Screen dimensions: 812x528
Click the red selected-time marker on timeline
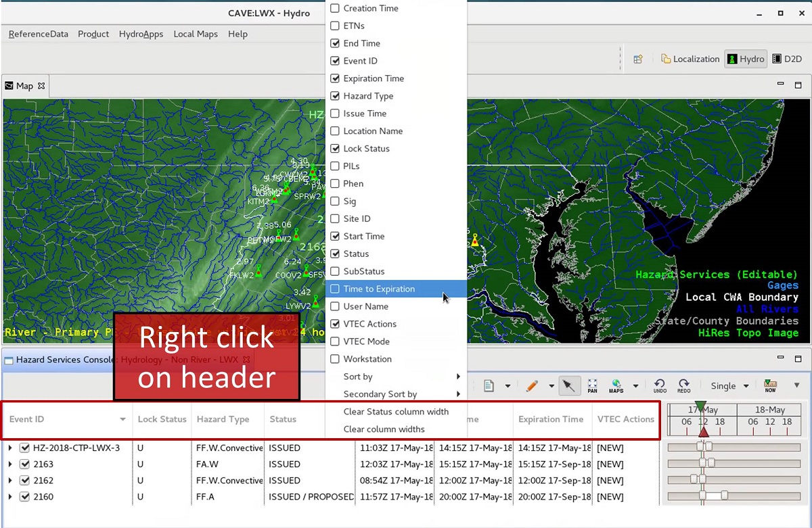[x=702, y=433]
